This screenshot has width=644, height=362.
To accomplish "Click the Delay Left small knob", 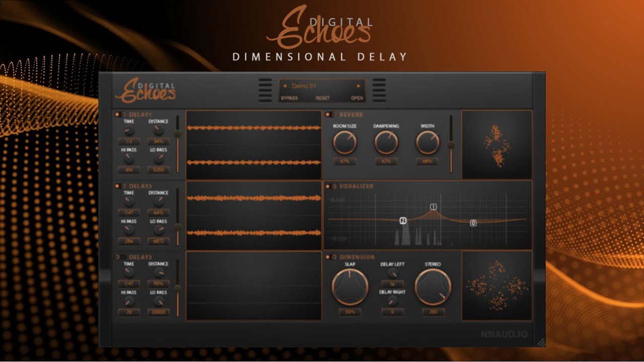I will tap(392, 273).
